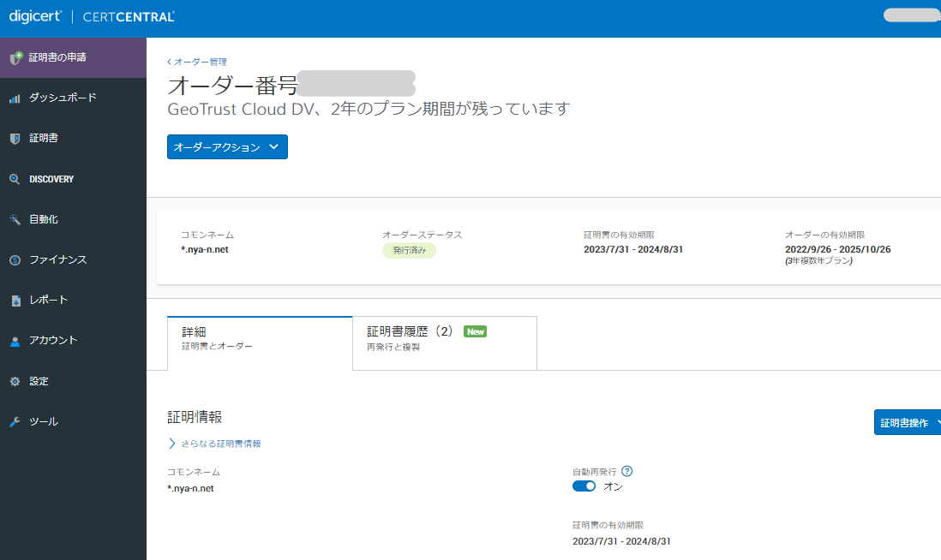This screenshot has width=941, height=560.
Task: Open レポート in the sidebar
Action: click(x=73, y=301)
